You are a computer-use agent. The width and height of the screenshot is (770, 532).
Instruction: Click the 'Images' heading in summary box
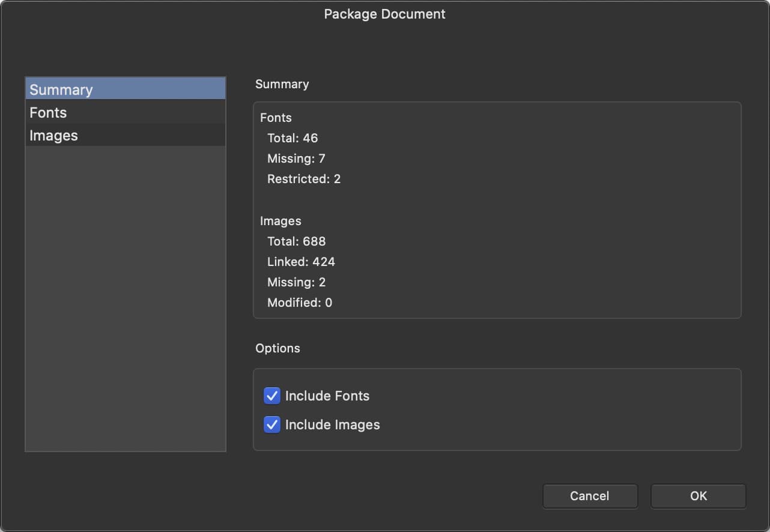[280, 221]
